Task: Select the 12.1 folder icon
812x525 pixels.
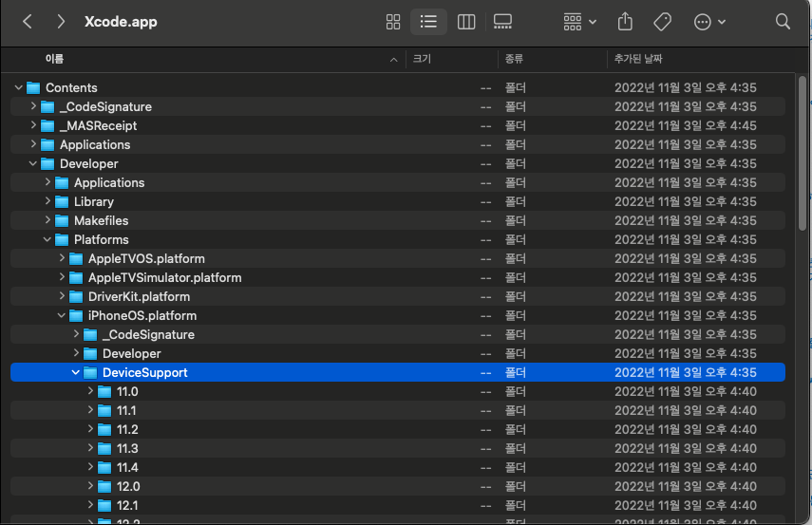Action: click(x=104, y=506)
